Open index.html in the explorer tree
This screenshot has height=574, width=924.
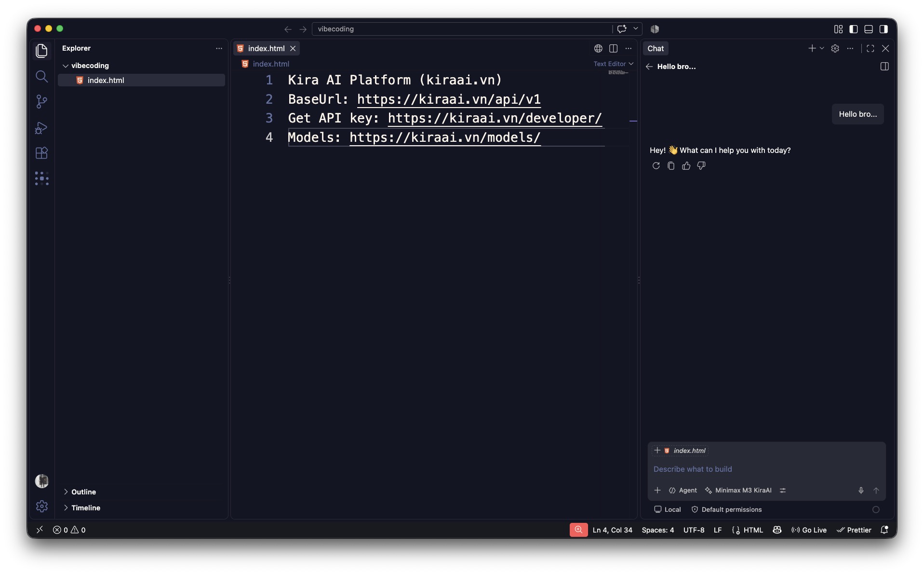(x=141, y=80)
